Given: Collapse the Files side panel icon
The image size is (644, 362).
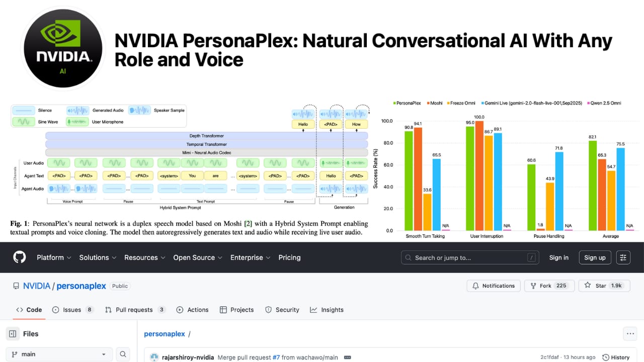Looking at the screenshot, I should (x=13, y=334).
